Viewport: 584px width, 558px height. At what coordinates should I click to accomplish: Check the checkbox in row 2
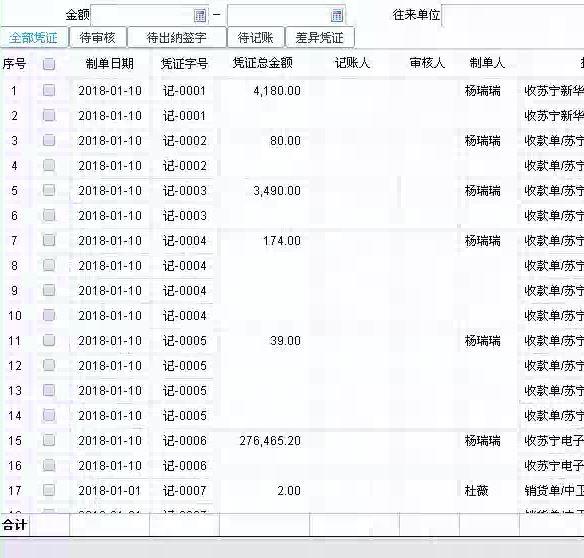pos(49,115)
